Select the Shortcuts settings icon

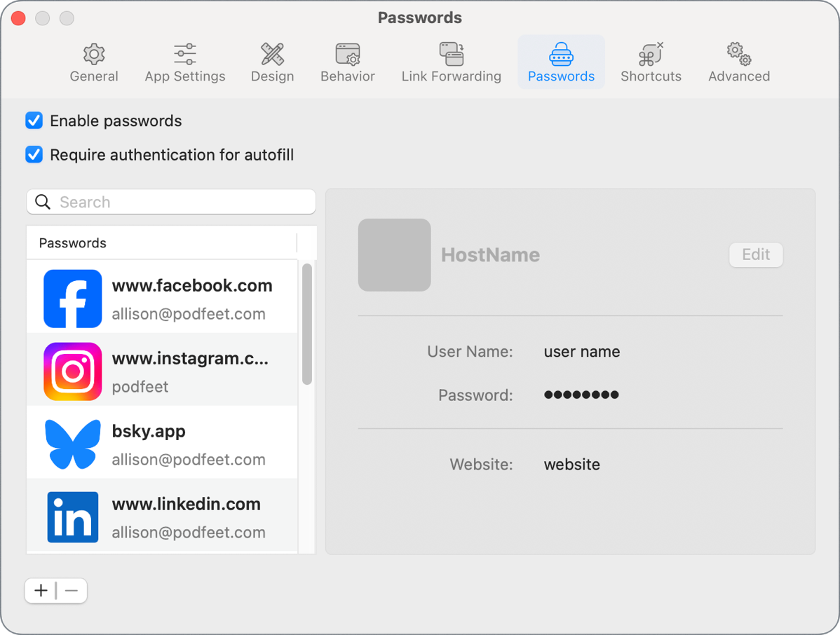coord(651,53)
